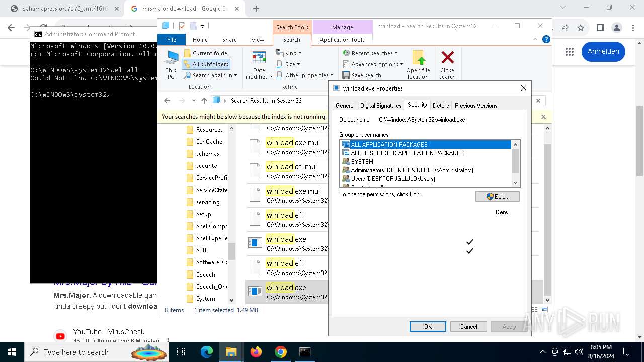Switch to bahamapress.org Chrome tab

pyautogui.click(x=64, y=9)
